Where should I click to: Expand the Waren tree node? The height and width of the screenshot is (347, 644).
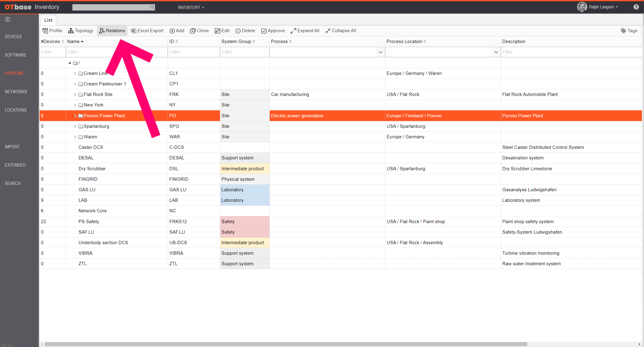click(x=75, y=137)
